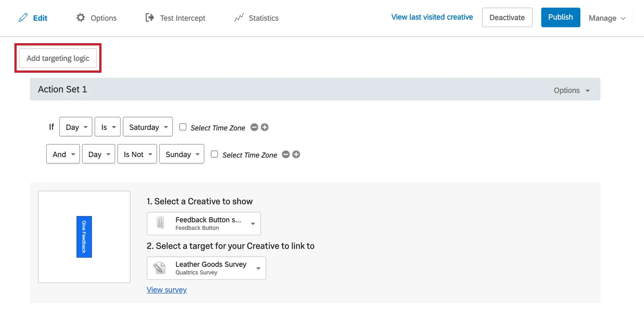The height and width of the screenshot is (322, 644).
Task: Click the Options gear icon
Action: (81, 17)
